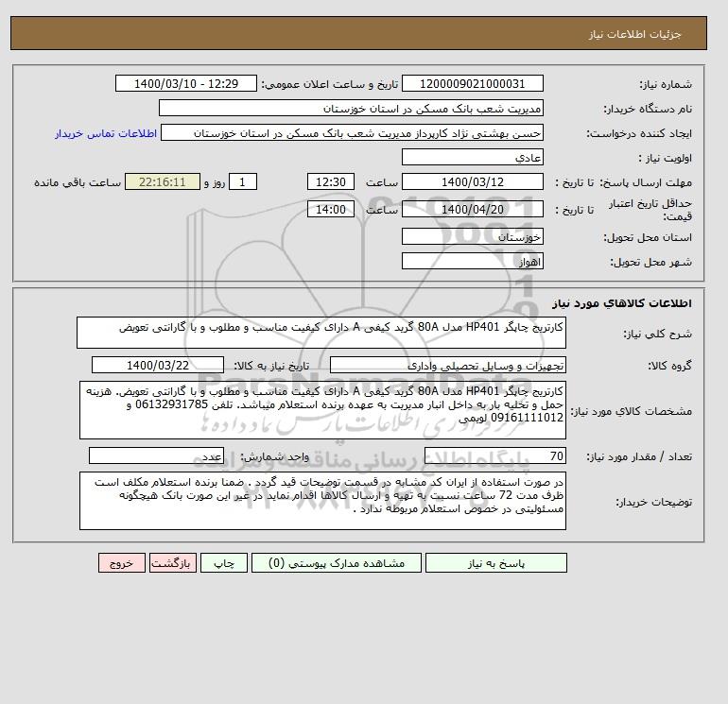Click the announcement date field 1400/03/10 - 12:29

[185, 84]
